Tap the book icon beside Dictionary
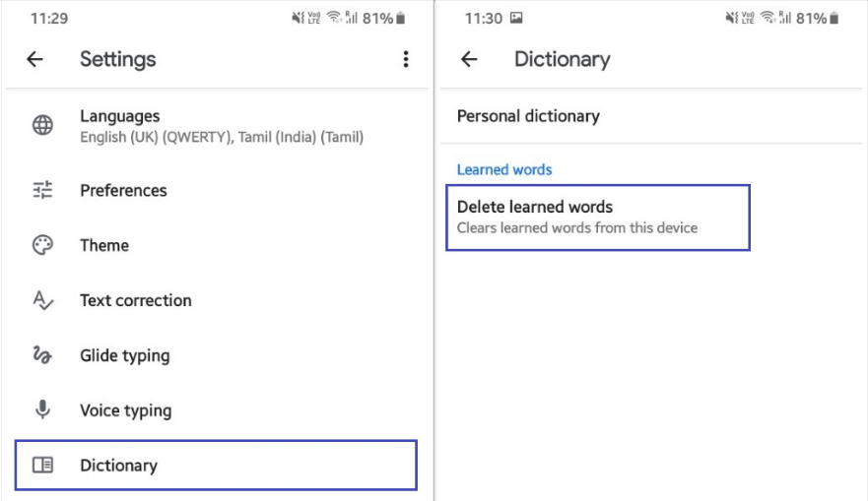Image resolution: width=868 pixels, height=501 pixels. (x=42, y=465)
